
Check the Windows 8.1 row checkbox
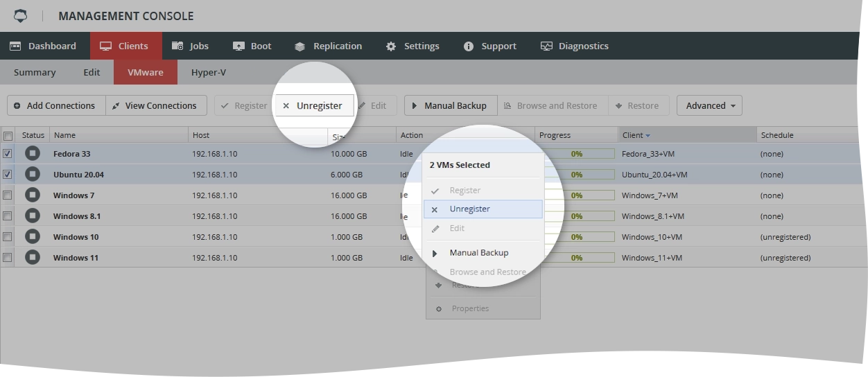click(x=8, y=216)
